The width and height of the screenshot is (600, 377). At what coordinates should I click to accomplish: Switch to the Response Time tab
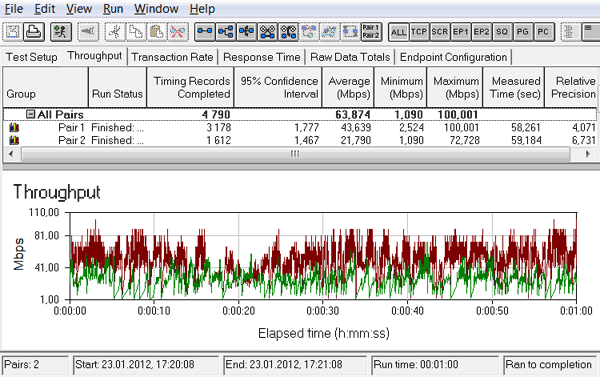click(x=262, y=57)
